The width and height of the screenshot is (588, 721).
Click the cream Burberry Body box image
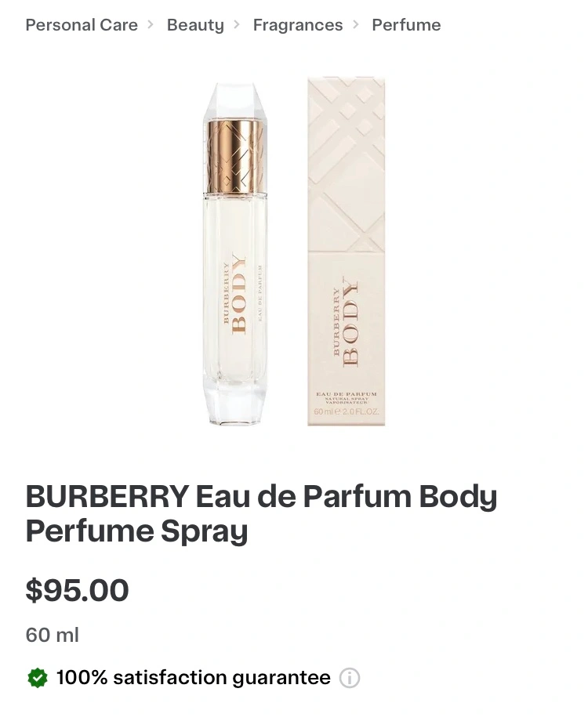pyautogui.click(x=346, y=252)
